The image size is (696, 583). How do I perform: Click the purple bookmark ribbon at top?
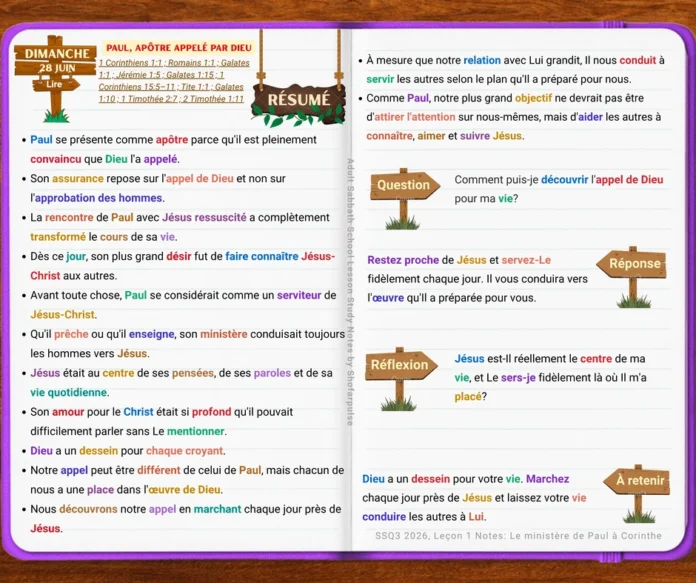(613, 24)
